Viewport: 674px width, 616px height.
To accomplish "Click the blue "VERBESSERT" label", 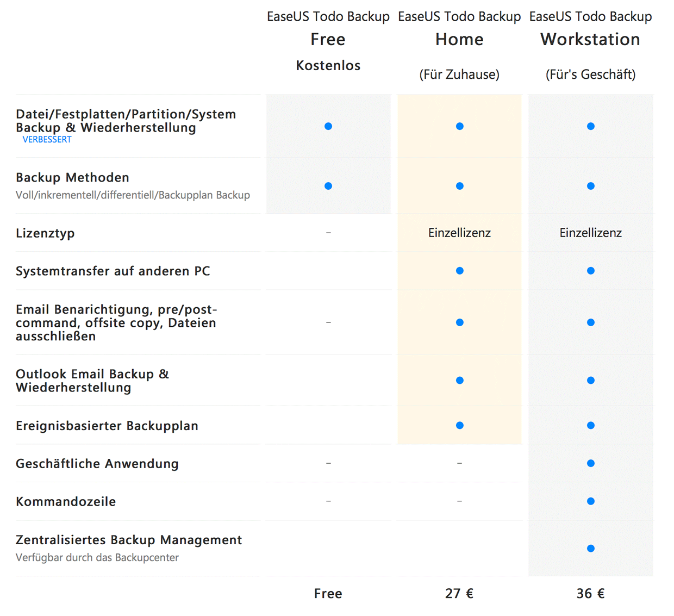I will tap(47, 140).
